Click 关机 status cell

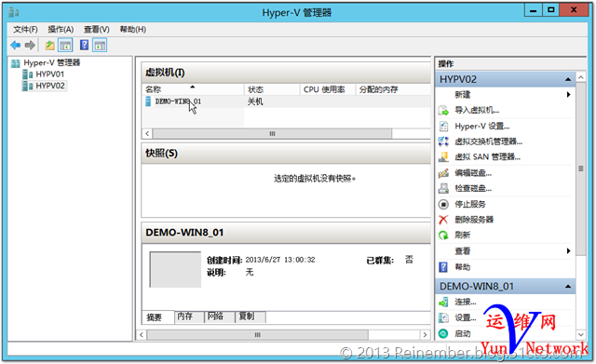point(255,101)
